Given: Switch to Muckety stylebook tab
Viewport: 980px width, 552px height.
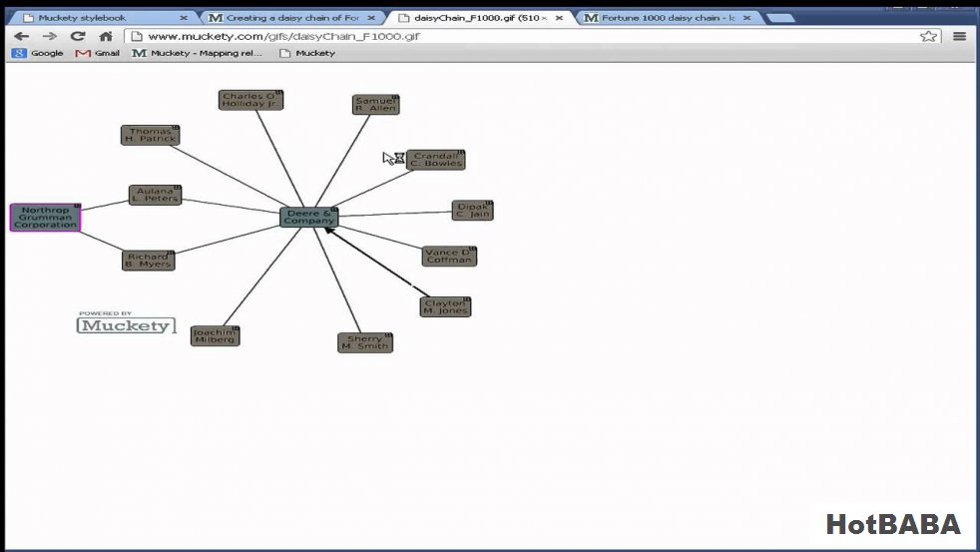Looking at the screenshot, I should point(90,18).
